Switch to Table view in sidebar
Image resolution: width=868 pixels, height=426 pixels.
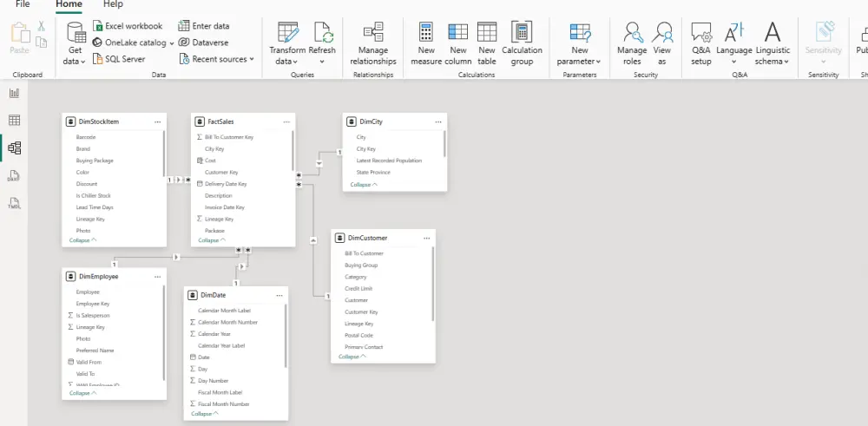click(x=15, y=120)
